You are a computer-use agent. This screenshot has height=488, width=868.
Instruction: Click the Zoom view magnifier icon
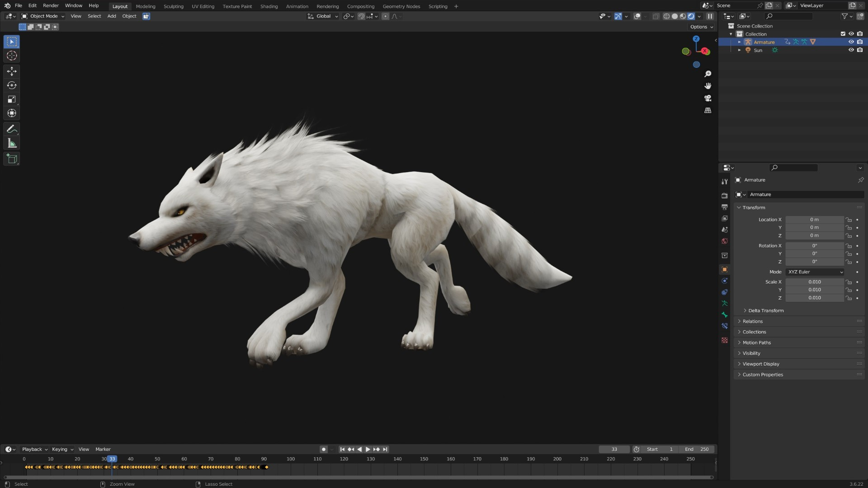pos(708,74)
